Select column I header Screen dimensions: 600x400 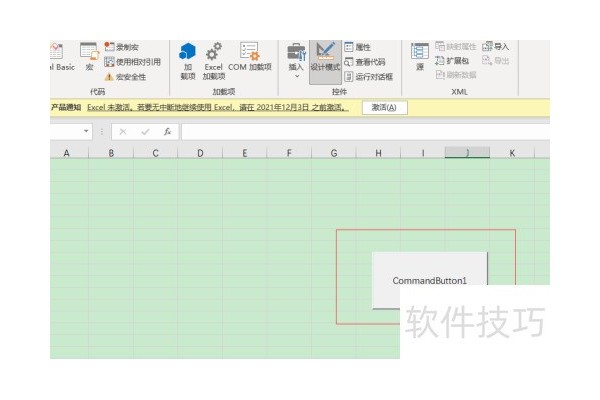423,153
